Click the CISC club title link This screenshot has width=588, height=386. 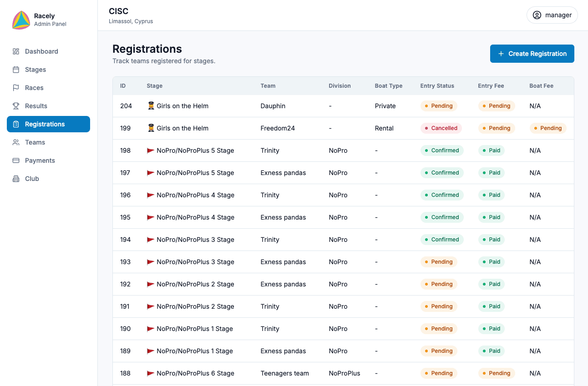(118, 11)
